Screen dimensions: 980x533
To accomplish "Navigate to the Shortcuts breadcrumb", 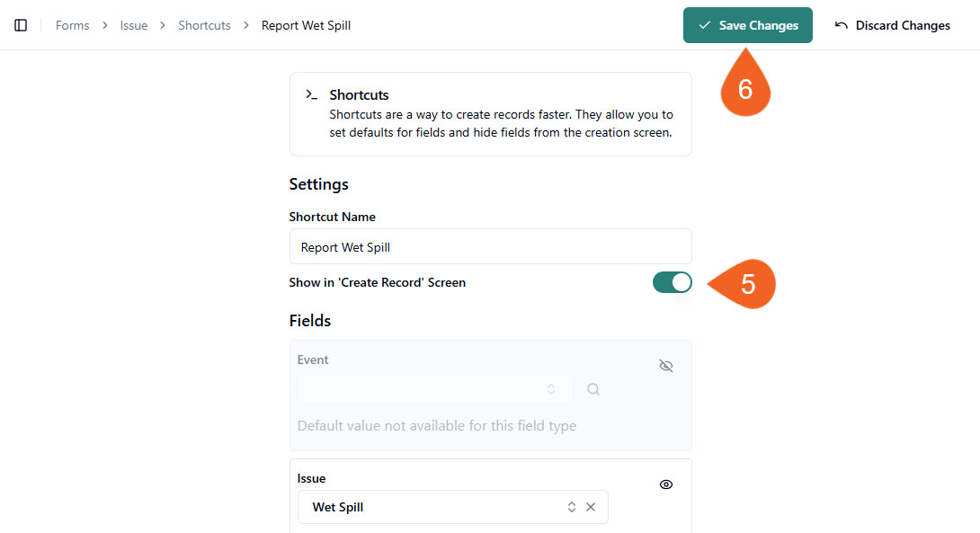I will [x=204, y=26].
